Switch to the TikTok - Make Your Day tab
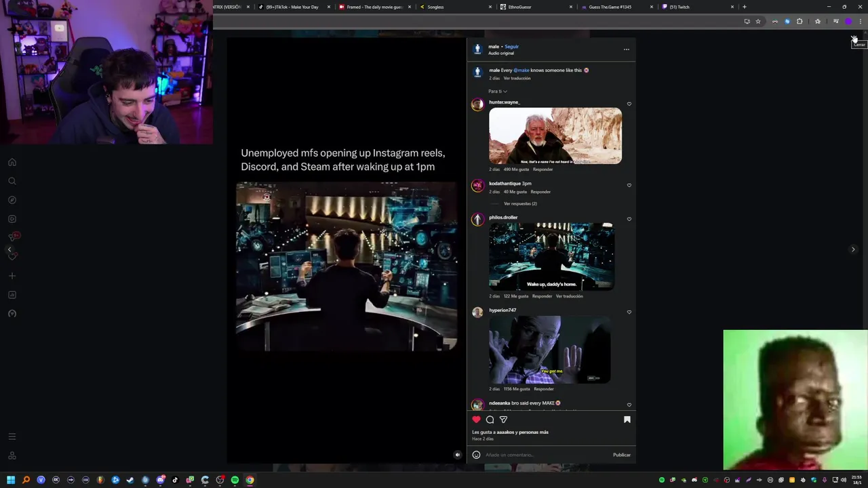Viewport: 868px width, 488px height. coord(294,7)
